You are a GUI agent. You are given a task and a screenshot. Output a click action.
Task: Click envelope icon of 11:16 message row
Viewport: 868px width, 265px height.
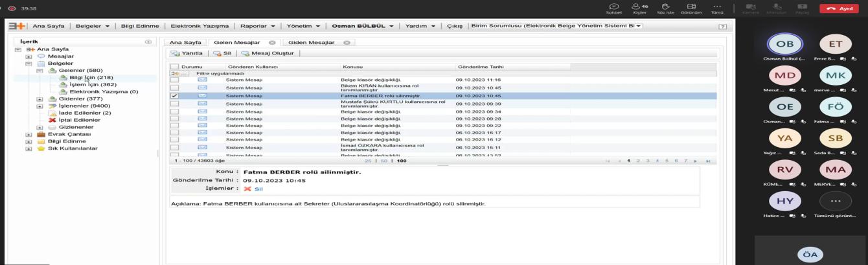pyautogui.click(x=202, y=80)
